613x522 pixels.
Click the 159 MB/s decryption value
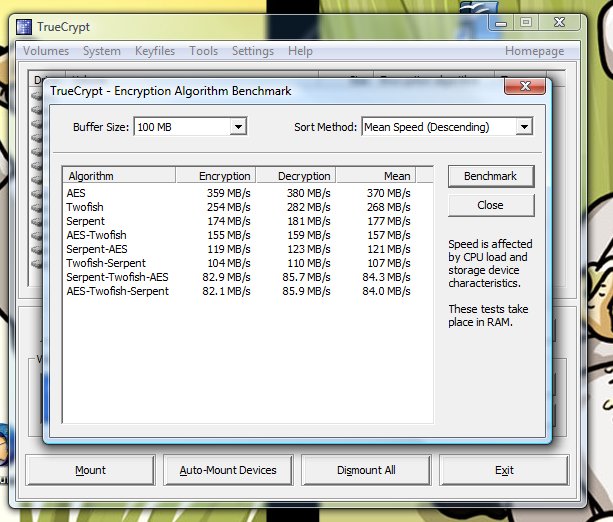coord(308,235)
